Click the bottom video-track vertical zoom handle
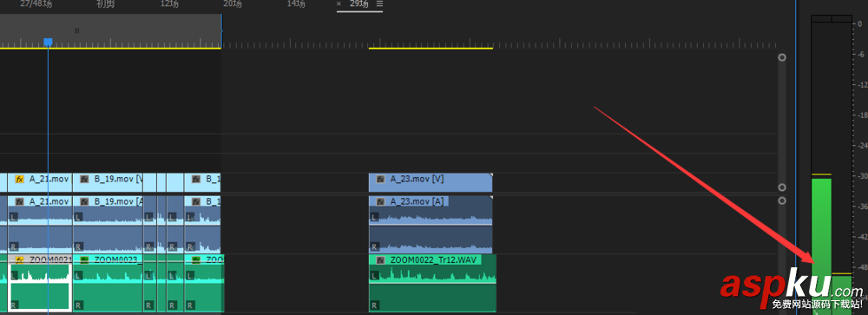Screen dimensions: 868x315 (782, 187)
